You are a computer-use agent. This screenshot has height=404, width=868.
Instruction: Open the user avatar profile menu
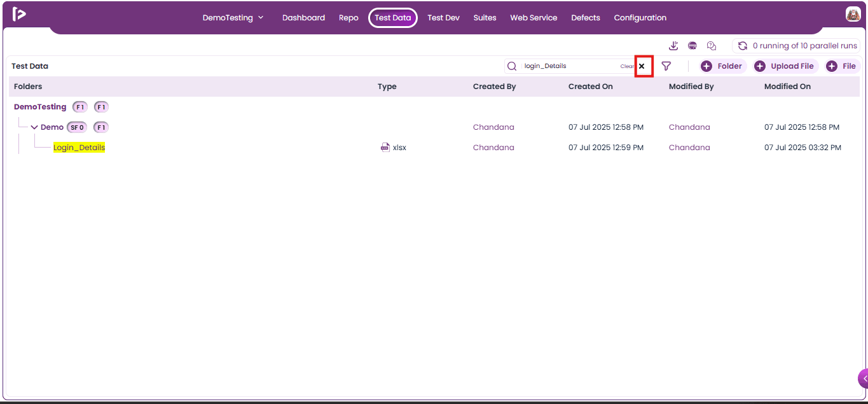[x=853, y=14]
